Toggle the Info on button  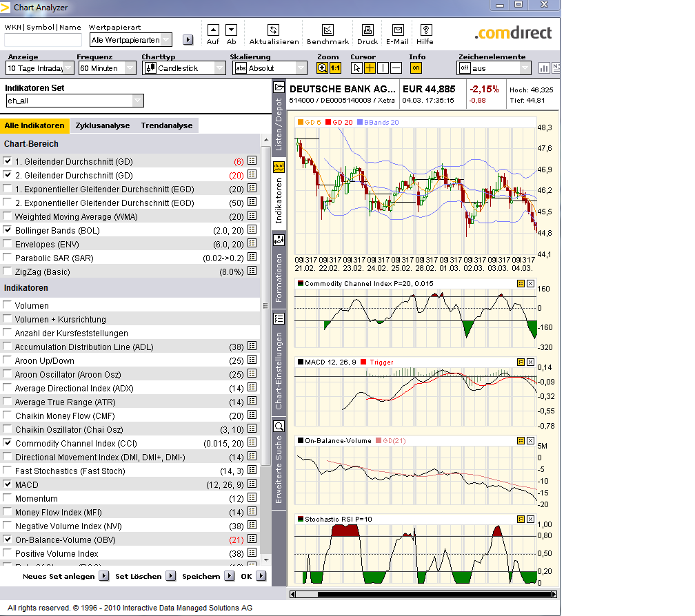point(416,68)
